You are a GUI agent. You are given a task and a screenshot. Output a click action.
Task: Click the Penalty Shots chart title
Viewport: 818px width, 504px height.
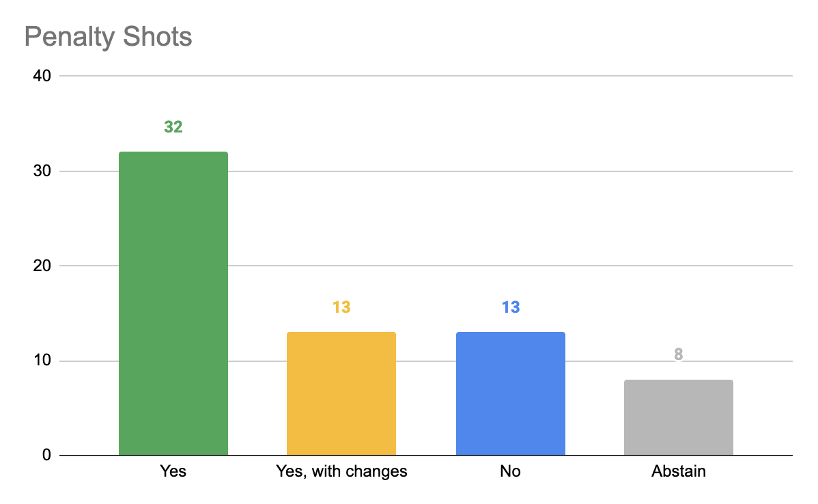coord(109,38)
